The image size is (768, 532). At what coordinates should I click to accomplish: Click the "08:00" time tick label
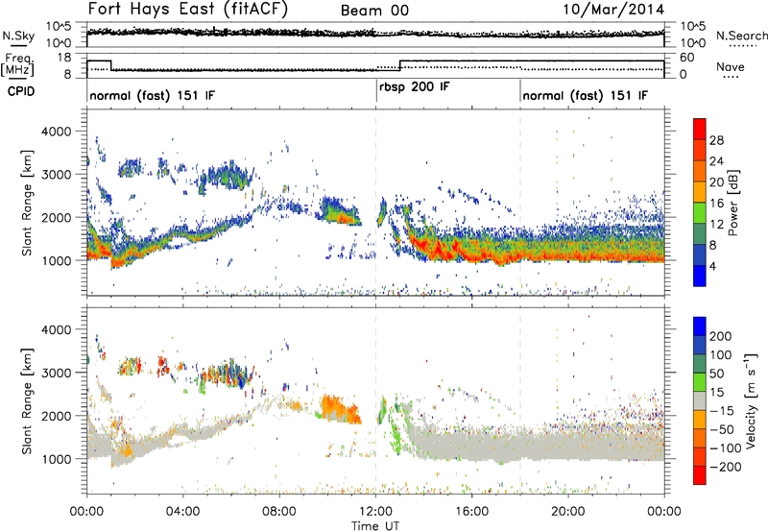(x=279, y=512)
